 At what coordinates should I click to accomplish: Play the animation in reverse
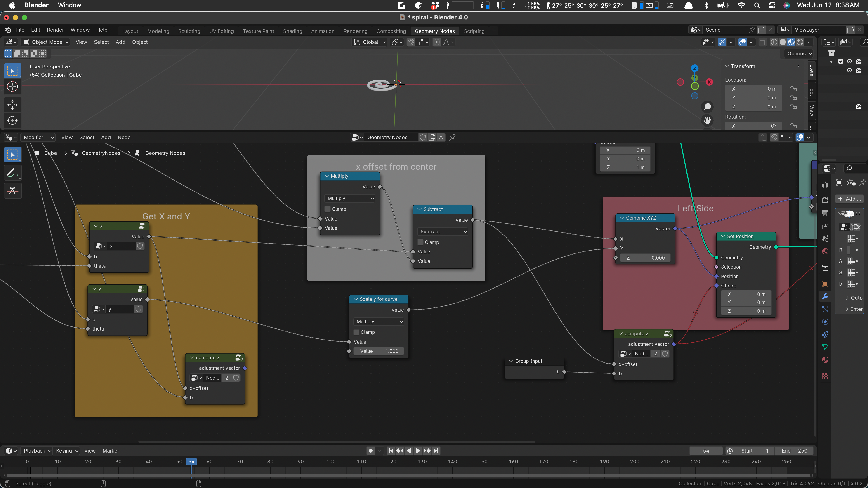pos(409,451)
